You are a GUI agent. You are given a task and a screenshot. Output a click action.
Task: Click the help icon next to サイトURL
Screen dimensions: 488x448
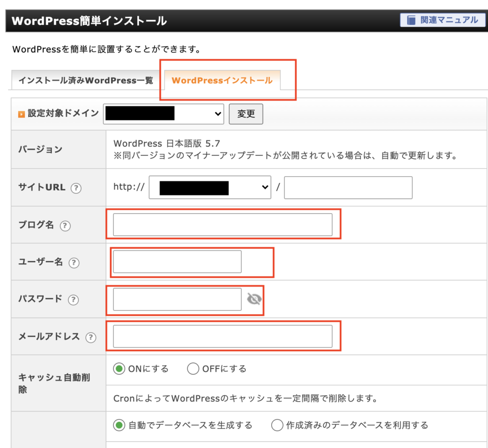tap(76, 188)
